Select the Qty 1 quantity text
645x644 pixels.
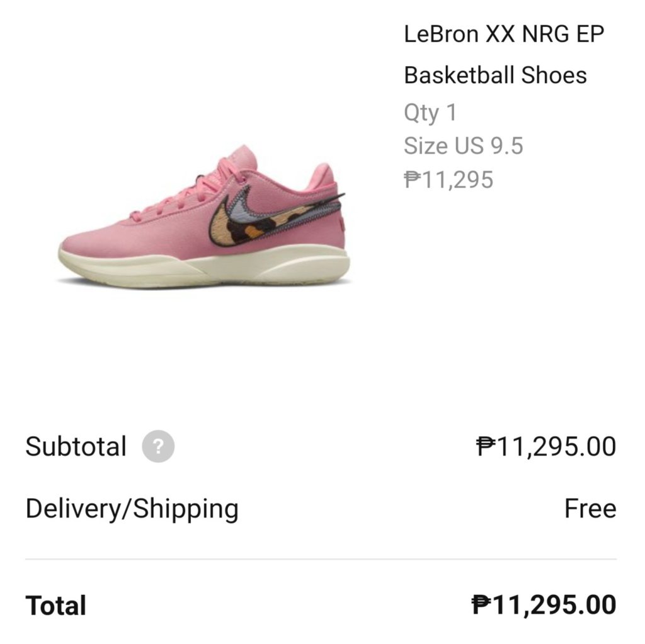pos(430,113)
